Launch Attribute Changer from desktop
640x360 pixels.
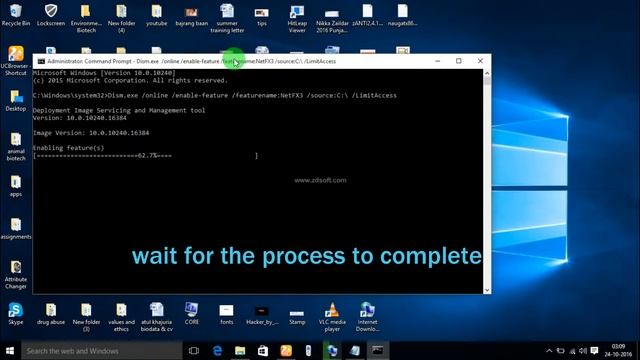click(16, 275)
